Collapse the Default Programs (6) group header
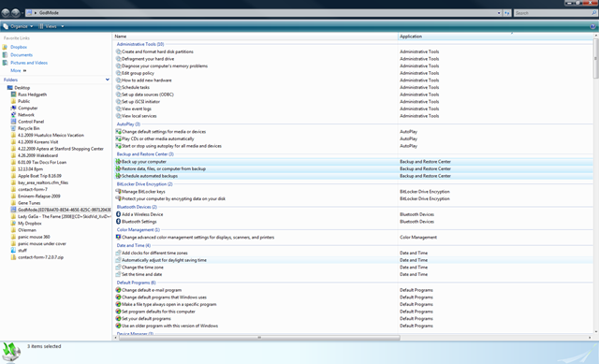599x364 pixels. pyautogui.click(x=137, y=283)
